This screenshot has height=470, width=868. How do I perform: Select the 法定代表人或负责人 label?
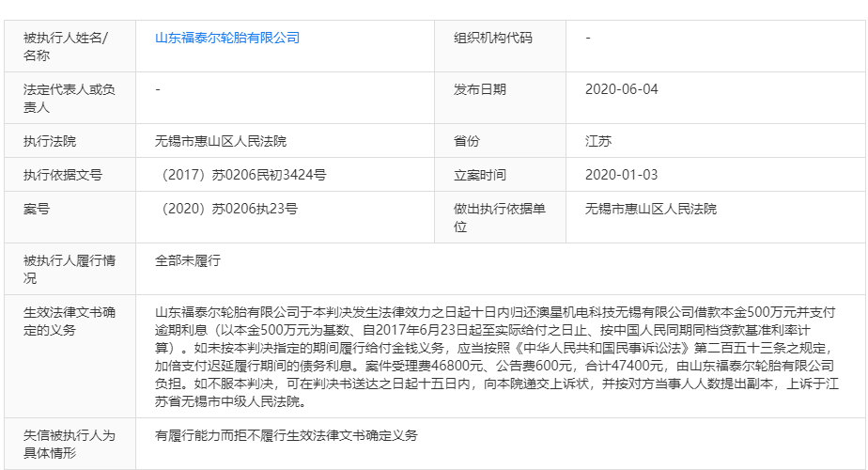coord(70,98)
